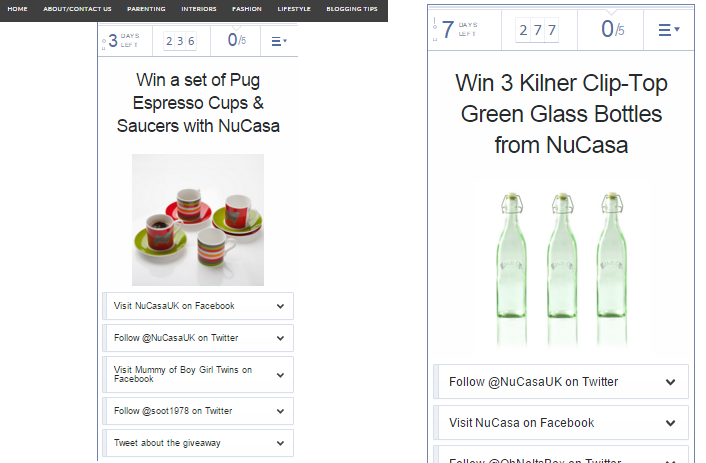Click the 236 total entries counter
Screen dimensions: 706x463
[180, 41]
